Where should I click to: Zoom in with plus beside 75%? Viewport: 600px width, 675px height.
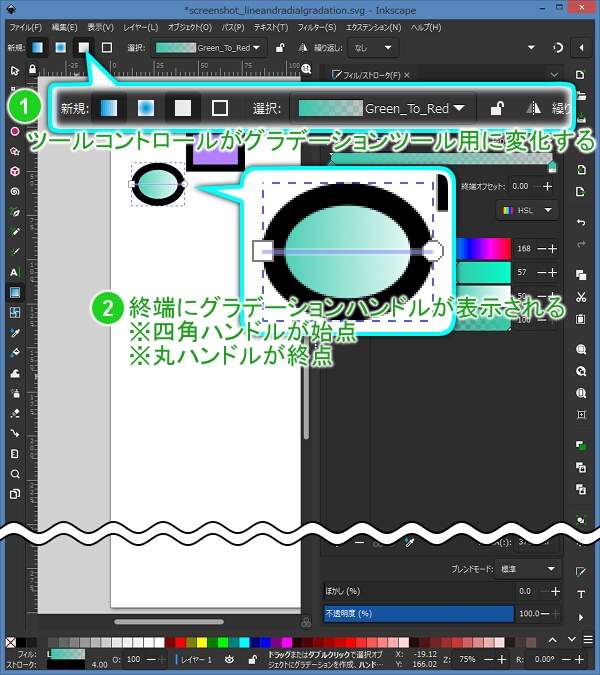coord(501,659)
